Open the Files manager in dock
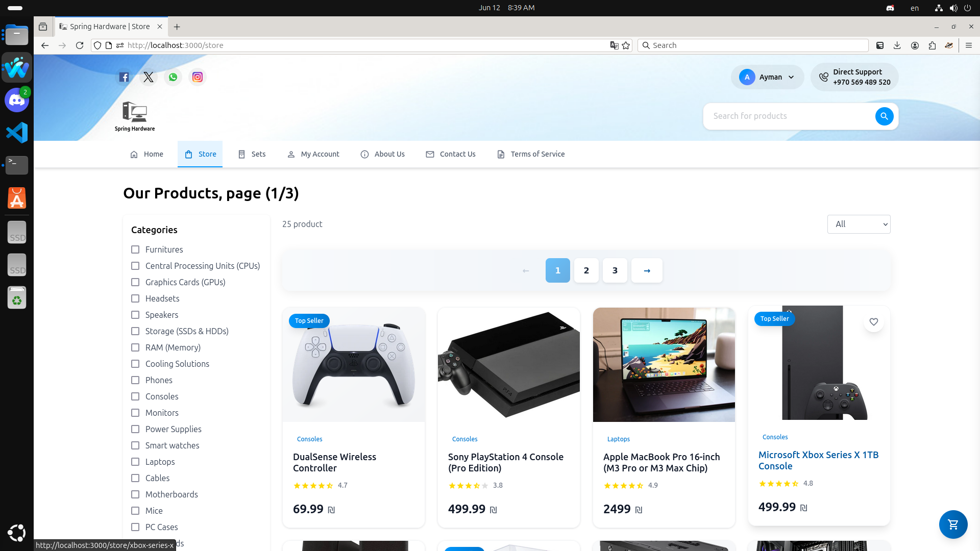 [17, 35]
